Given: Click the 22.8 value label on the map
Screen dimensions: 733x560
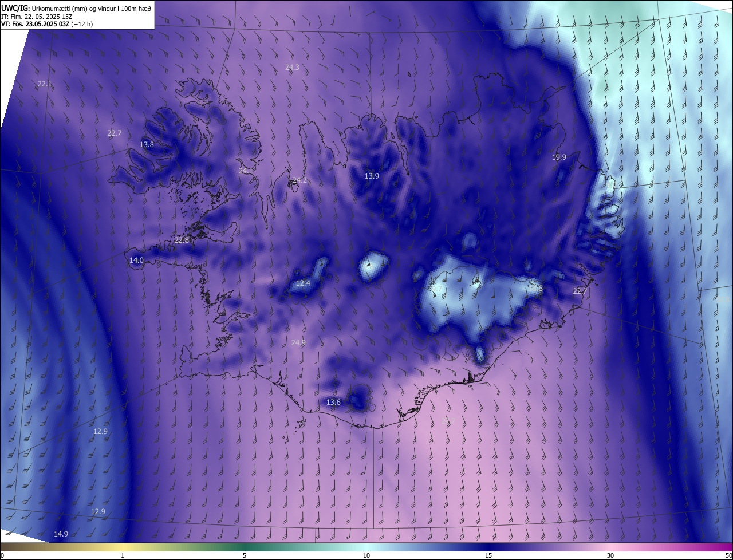Looking at the screenshot, I should coord(182,240).
